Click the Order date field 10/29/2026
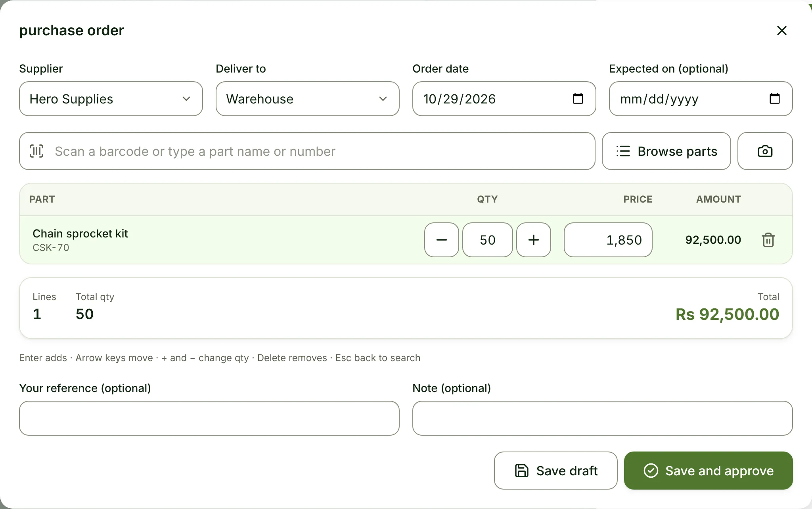The height and width of the screenshot is (509, 812). coord(504,99)
